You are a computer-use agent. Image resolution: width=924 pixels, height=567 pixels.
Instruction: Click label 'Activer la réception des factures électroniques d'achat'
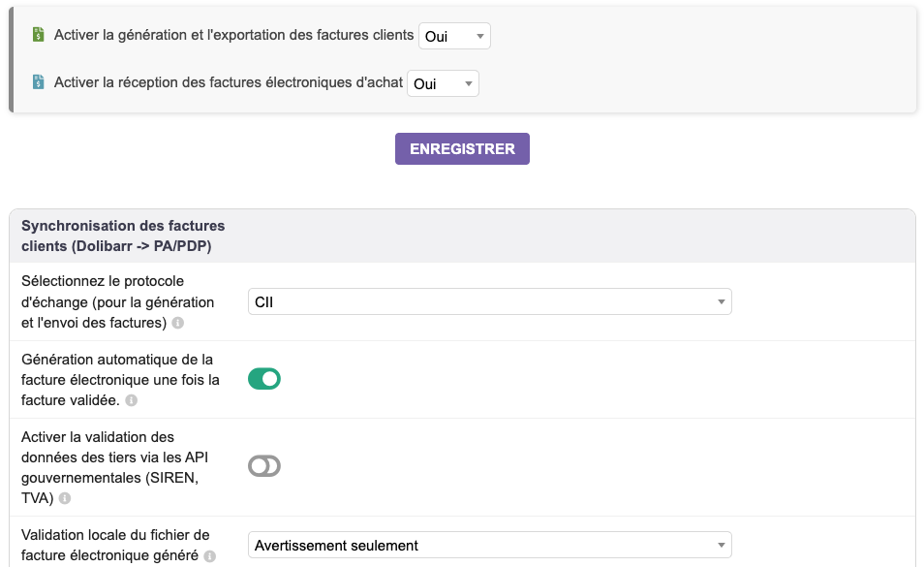pos(229,82)
